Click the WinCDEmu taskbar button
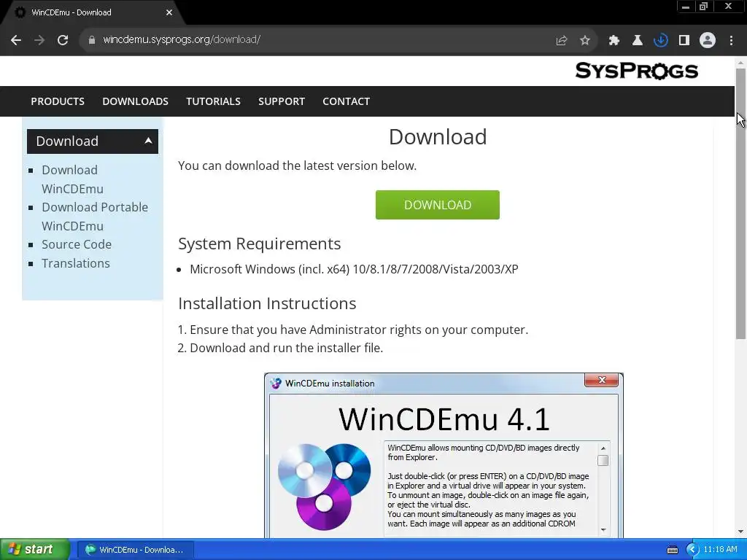 pos(135,550)
